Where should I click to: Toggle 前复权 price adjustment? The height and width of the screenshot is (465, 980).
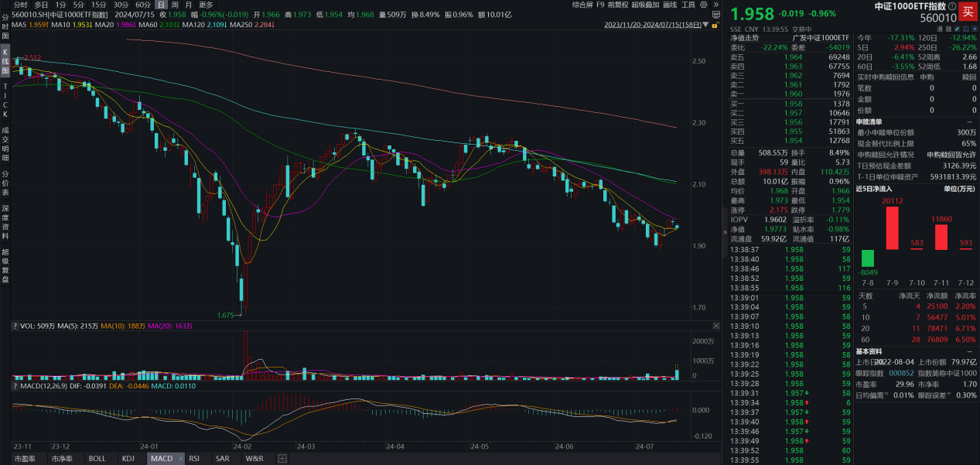tap(618, 5)
